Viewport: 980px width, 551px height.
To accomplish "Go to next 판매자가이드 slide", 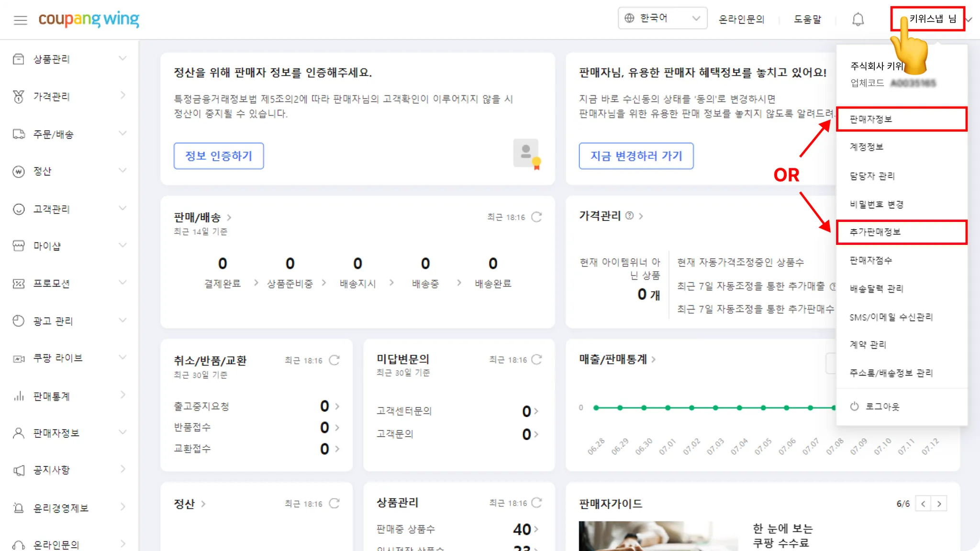I will [x=939, y=504].
